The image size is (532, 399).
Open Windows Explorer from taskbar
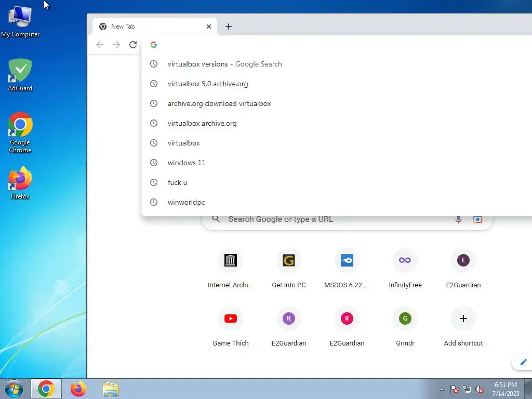pos(111,389)
